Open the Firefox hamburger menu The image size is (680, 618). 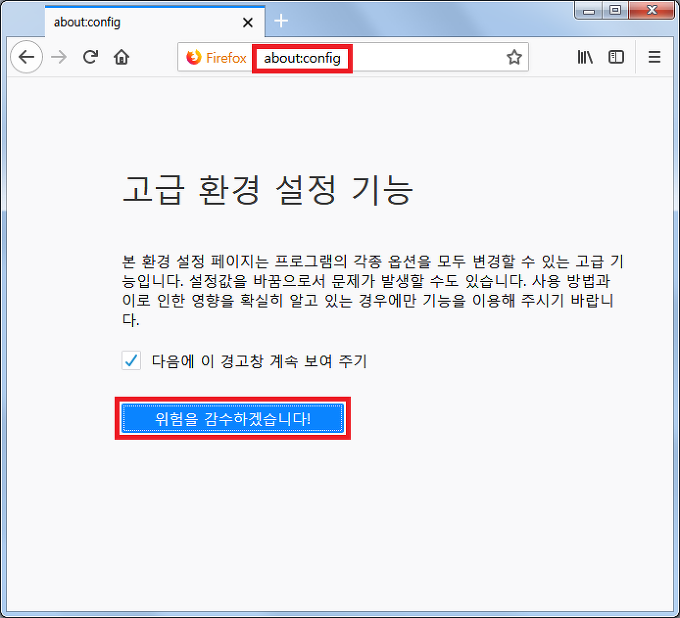[x=654, y=57]
